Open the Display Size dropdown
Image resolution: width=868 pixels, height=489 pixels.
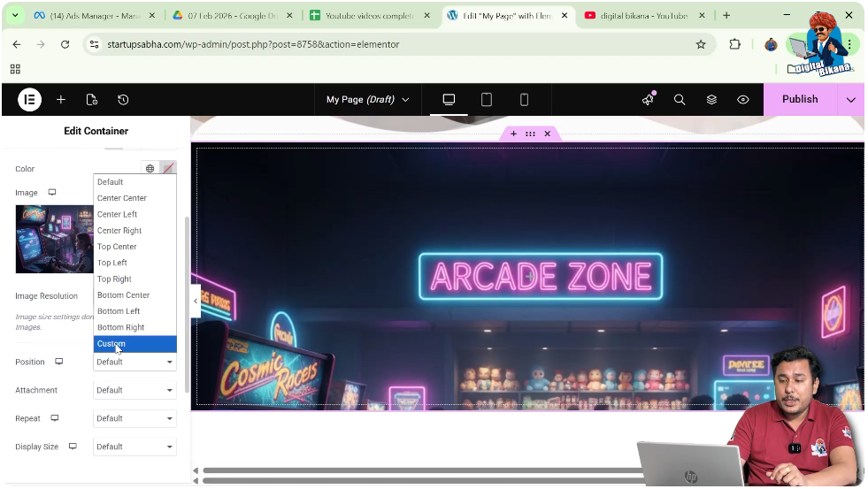(x=134, y=447)
